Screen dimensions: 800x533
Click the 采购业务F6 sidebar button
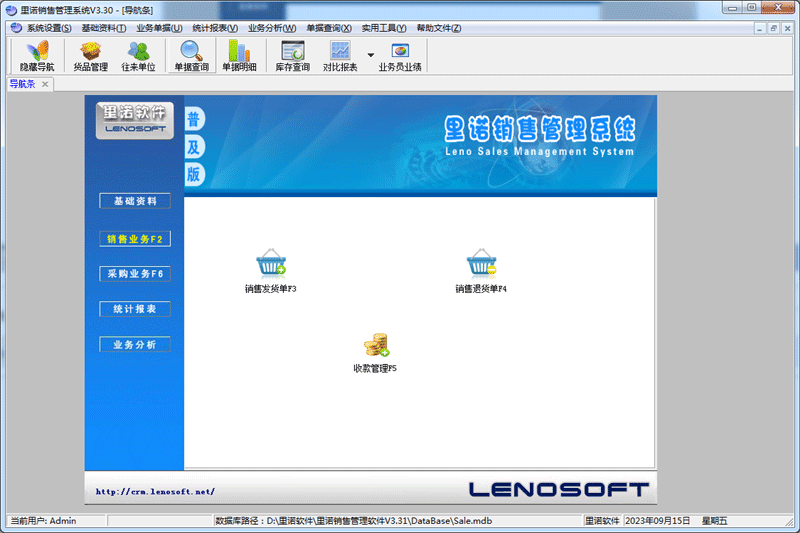[135, 274]
